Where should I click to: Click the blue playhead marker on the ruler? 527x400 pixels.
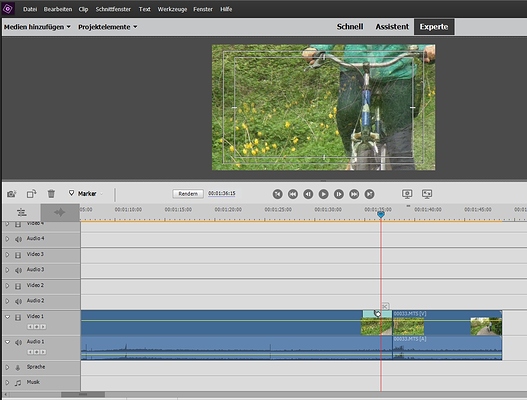tap(380, 214)
